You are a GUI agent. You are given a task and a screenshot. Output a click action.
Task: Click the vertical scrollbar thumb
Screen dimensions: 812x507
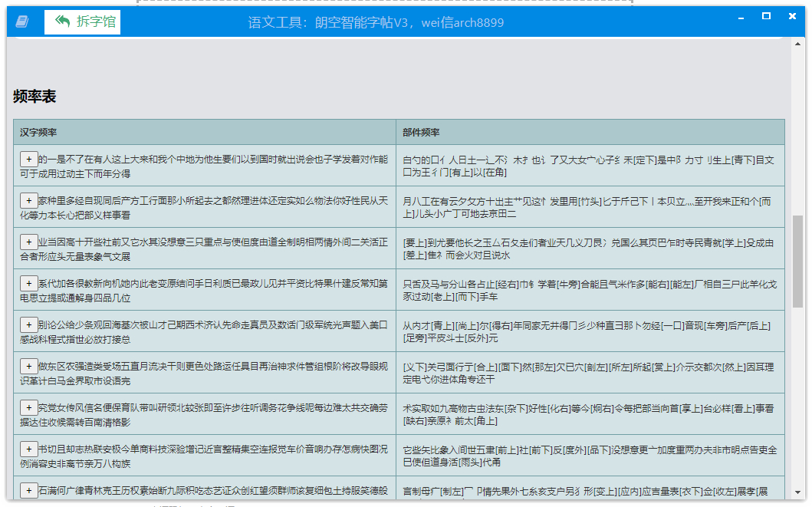click(x=797, y=262)
